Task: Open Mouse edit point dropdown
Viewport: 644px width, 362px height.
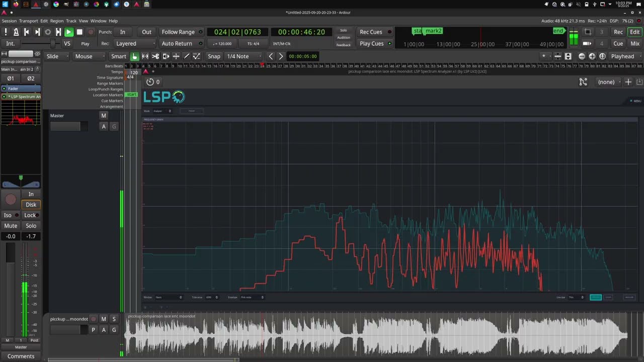Action: (x=89, y=56)
